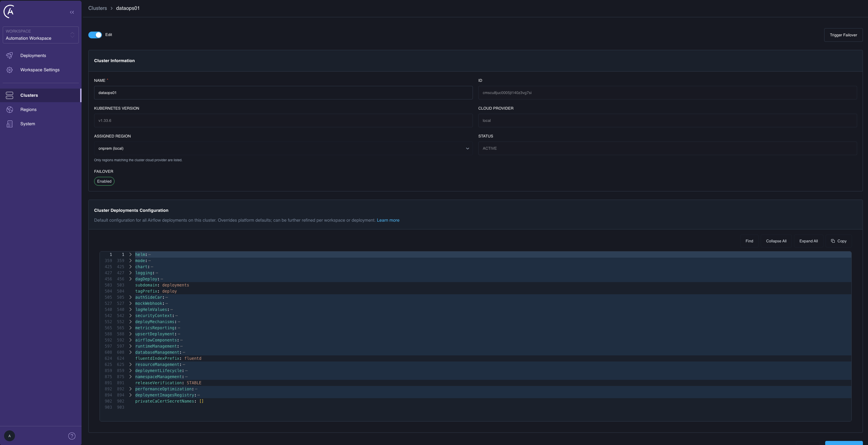The width and height of the screenshot is (868, 445).
Task: Click Expand All in editor toolbar
Action: (x=808, y=241)
